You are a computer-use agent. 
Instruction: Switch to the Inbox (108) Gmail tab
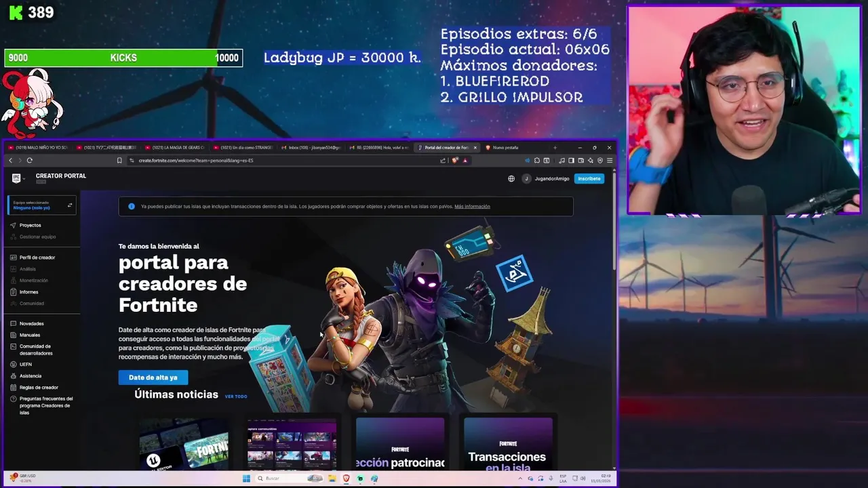coord(311,148)
